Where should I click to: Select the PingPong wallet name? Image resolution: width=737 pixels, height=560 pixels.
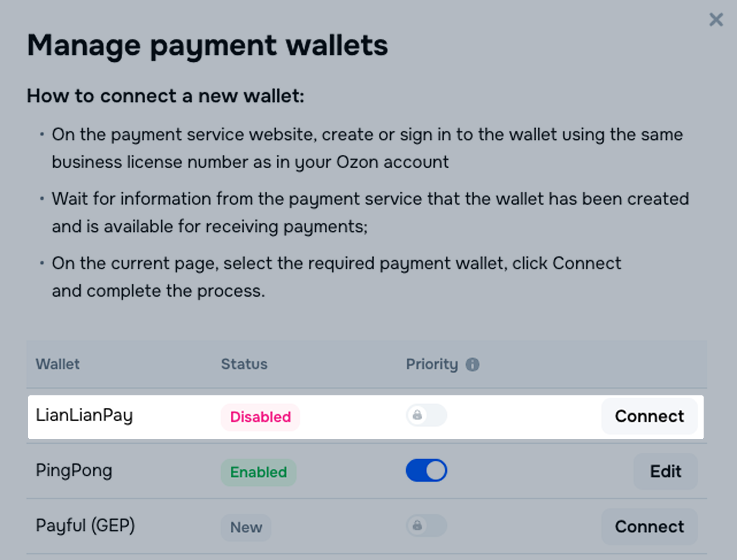coord(74,470)
